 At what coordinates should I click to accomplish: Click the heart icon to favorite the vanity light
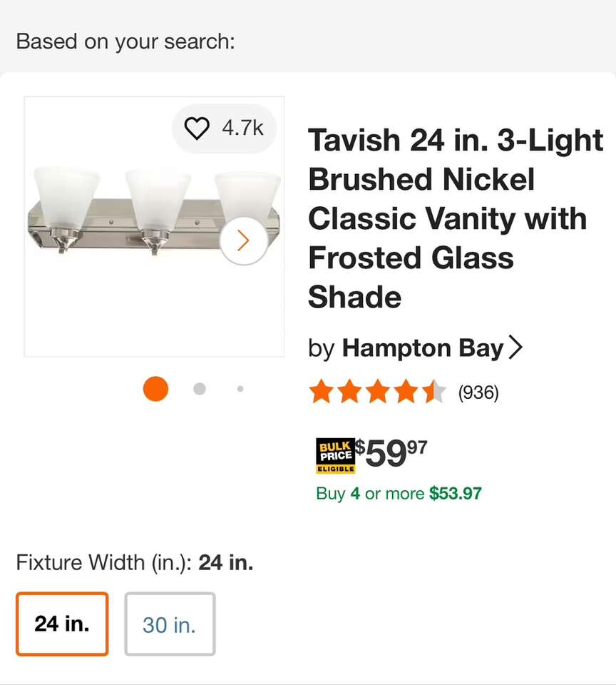pyautogui.click(x=196, y=128)
